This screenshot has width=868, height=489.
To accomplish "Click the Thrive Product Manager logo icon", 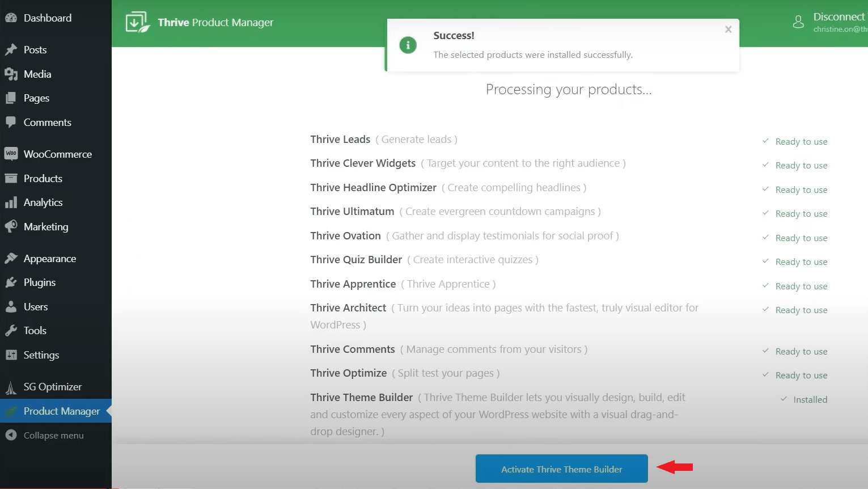I will (x=138, y=23).
